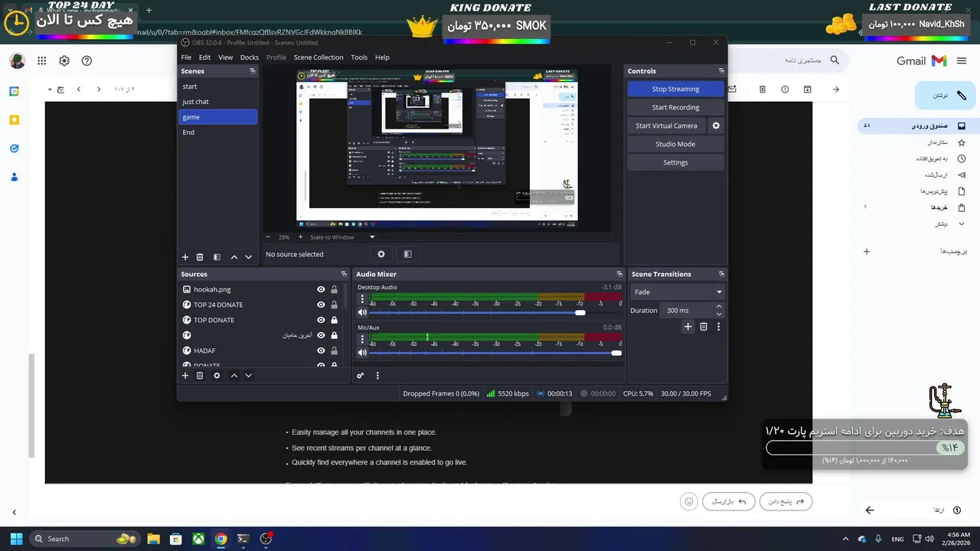Increase transition duration with up arrow

pos(719,306)
